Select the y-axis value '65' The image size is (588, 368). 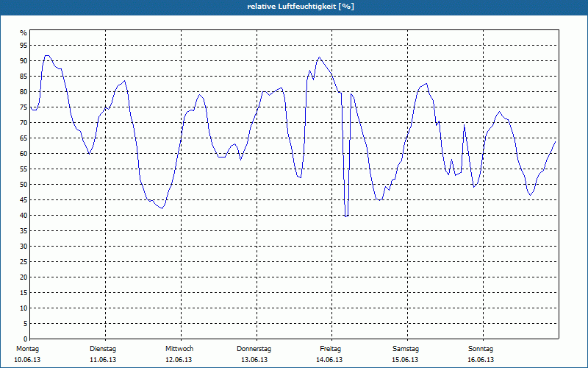tap(24, 138)
